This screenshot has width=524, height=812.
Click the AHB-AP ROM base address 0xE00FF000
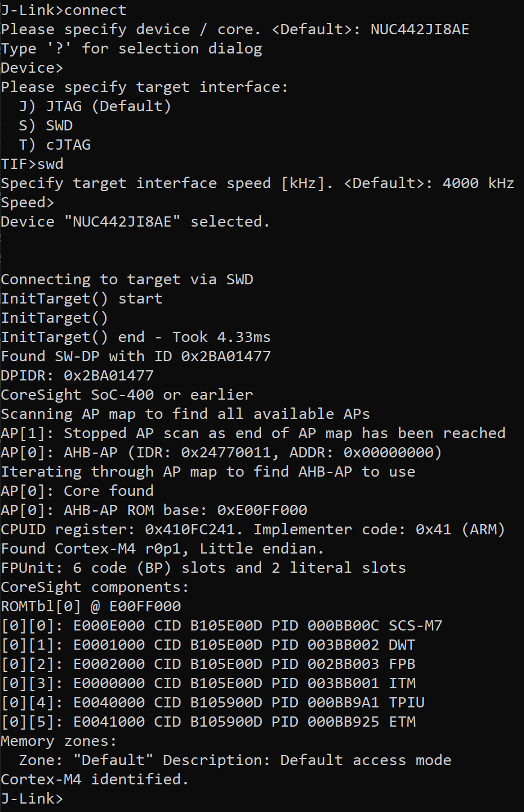click(x=262, y=510)
